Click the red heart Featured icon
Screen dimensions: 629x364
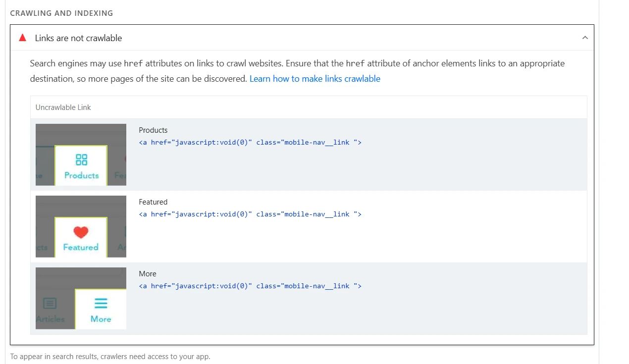[x=81, y=232]
